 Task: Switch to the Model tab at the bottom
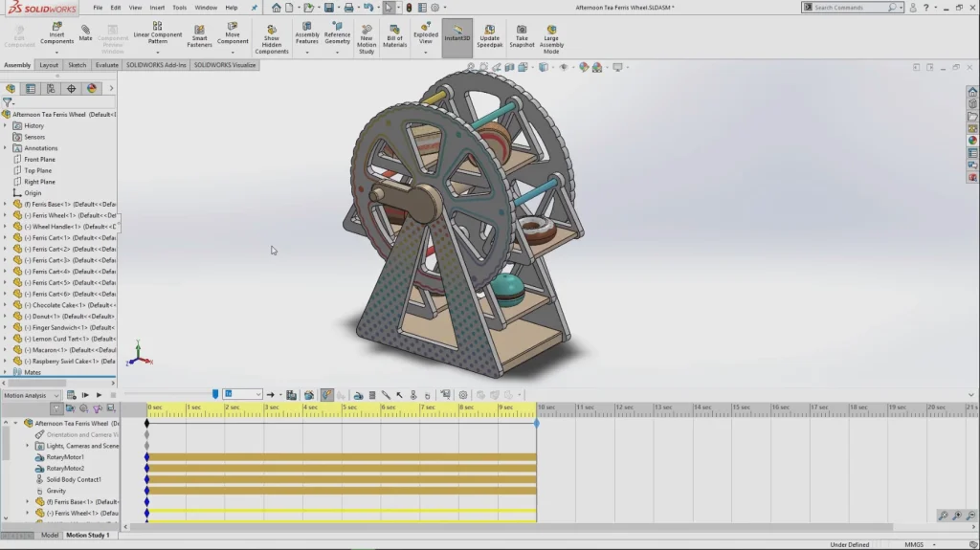(x=50, y=536)
